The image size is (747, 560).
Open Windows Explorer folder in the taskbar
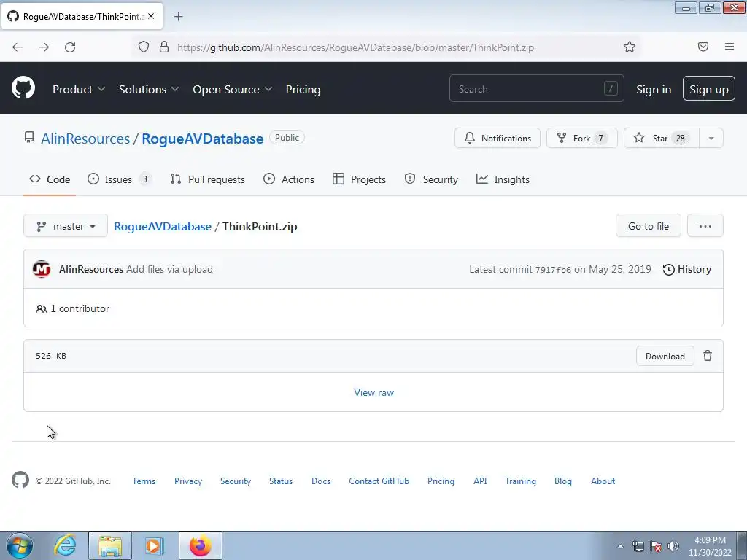[x=110, y=545]
